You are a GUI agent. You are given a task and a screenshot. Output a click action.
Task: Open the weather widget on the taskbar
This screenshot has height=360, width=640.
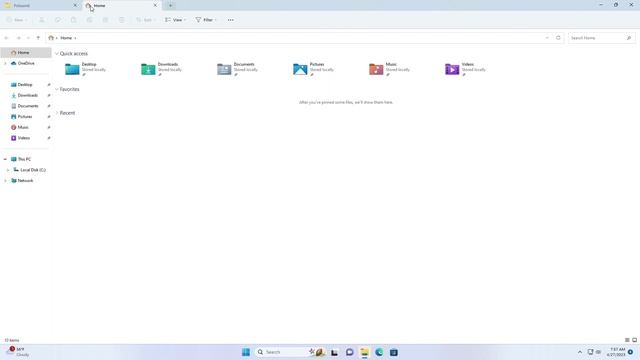tap(18, 352)
